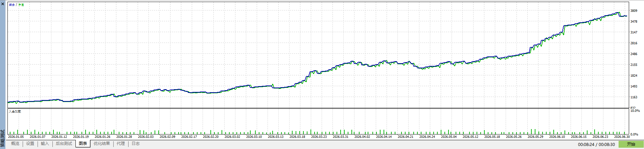
Task: Click the blue 结余 legend label
Action: (12, 5)
